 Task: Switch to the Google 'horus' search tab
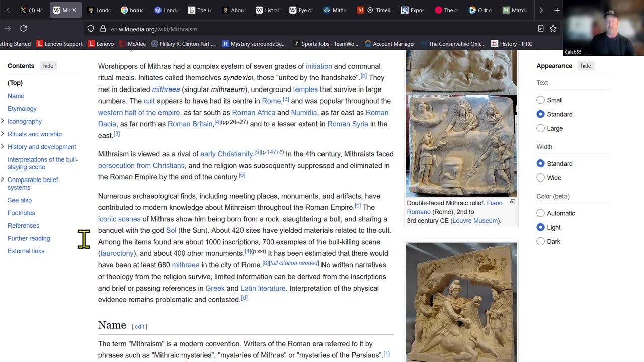pyautogui.click(x=133, y=10)
